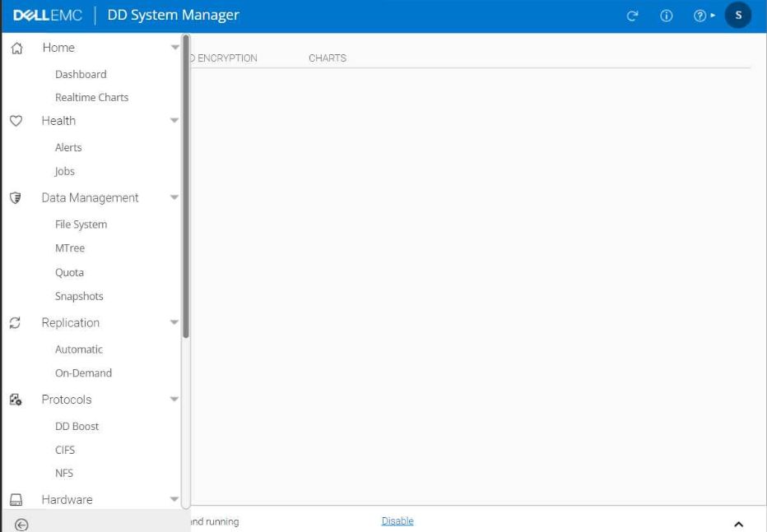Viewport: 767px width, 532px height.
Task: Toggle the Hardware section arrow
Action: click(x=174, y=499)
